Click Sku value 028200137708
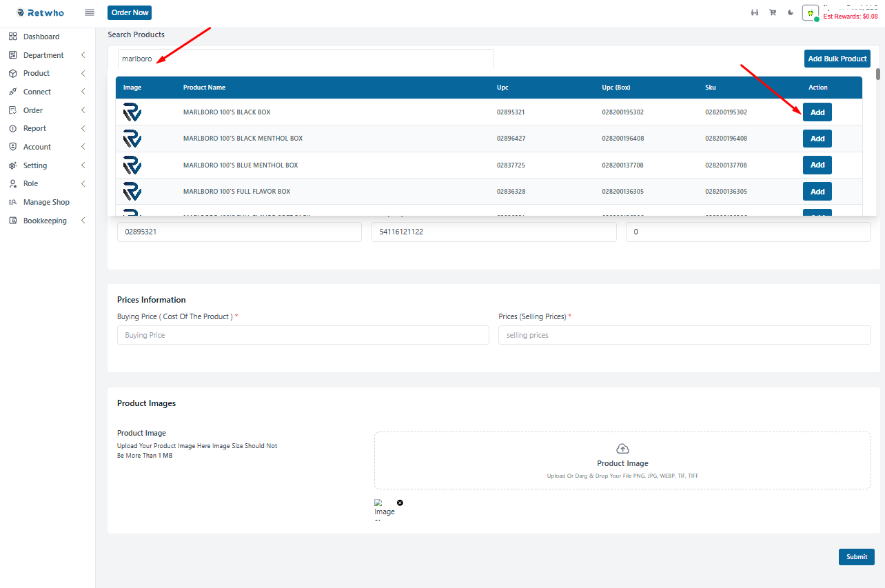This screenshot has width=885, height=588. pyautogui.click(x=726, y=165)
